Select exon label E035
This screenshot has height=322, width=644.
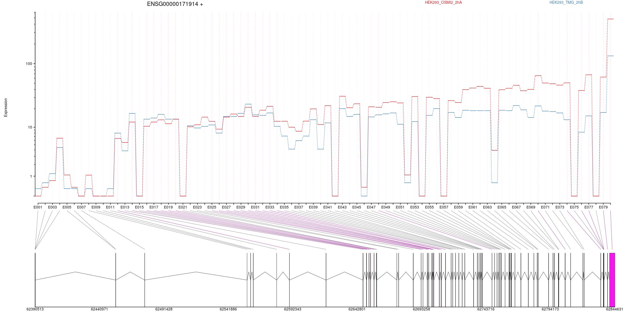pyautogui.click(x=284, y=207)
